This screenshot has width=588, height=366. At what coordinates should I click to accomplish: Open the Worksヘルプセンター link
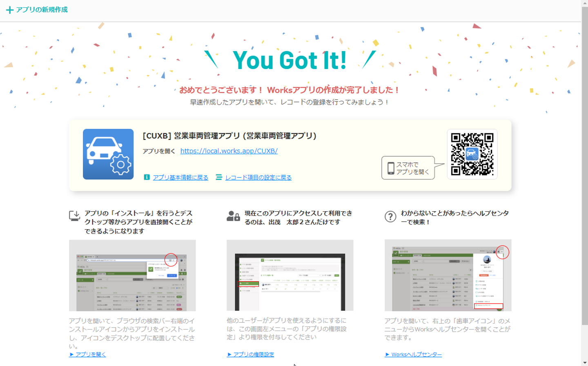point(413,354)
